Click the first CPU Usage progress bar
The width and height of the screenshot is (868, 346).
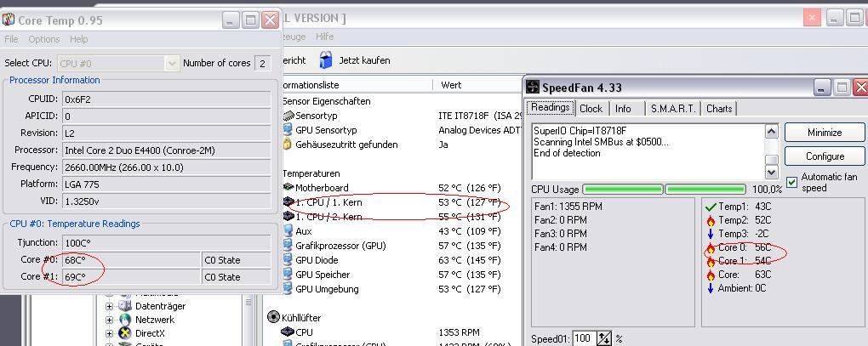pos(623,189)
